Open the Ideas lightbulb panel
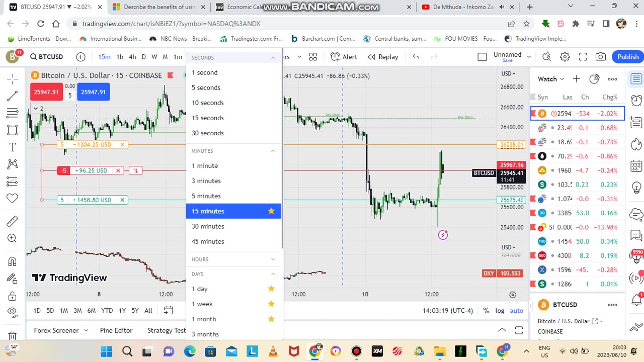This screenshot has width=644, height=362. [636, 188]
